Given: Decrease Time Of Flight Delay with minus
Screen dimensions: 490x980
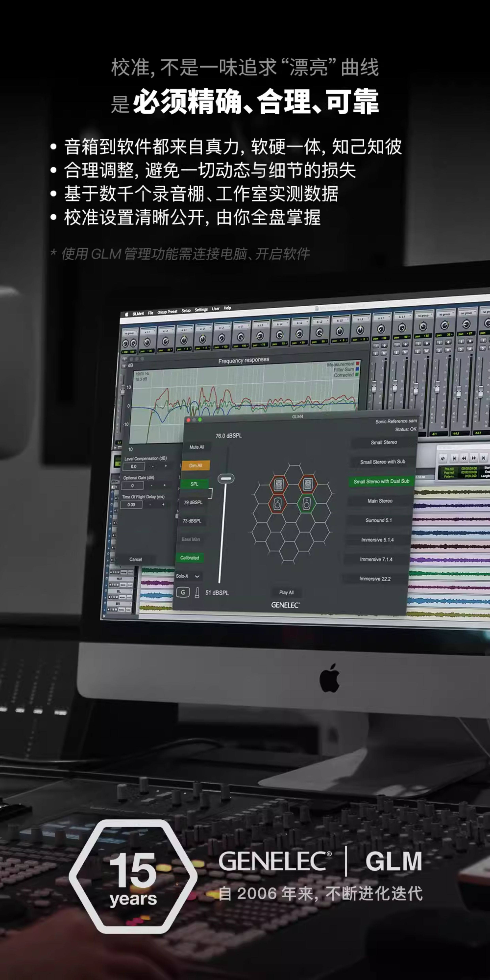Looking at the screenshot, I should (x=150, y=504).
